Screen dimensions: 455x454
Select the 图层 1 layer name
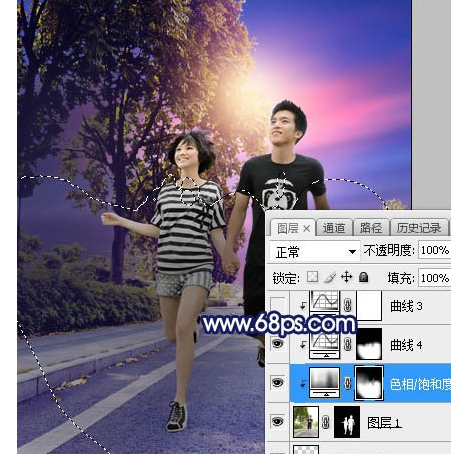coord(384,423)
